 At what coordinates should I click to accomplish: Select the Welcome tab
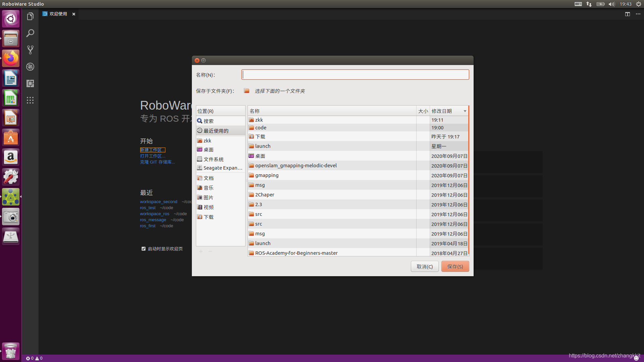[58, 14]
